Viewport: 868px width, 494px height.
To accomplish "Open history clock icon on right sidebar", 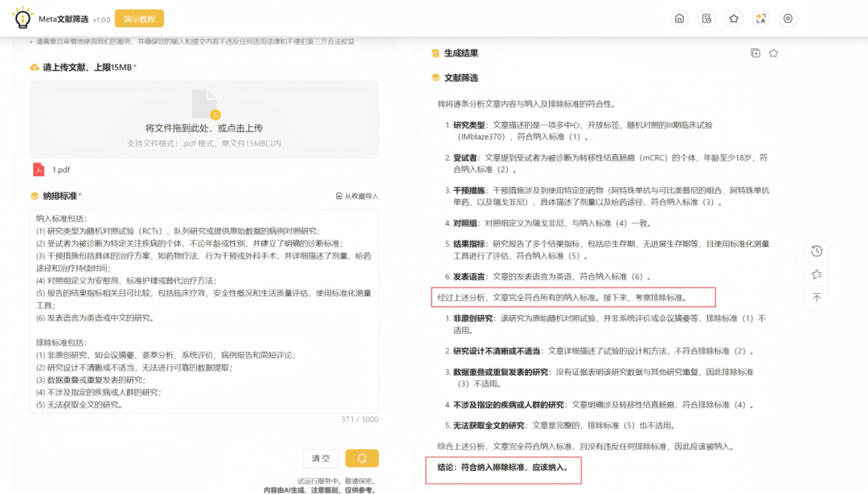I will click(817, 251).
